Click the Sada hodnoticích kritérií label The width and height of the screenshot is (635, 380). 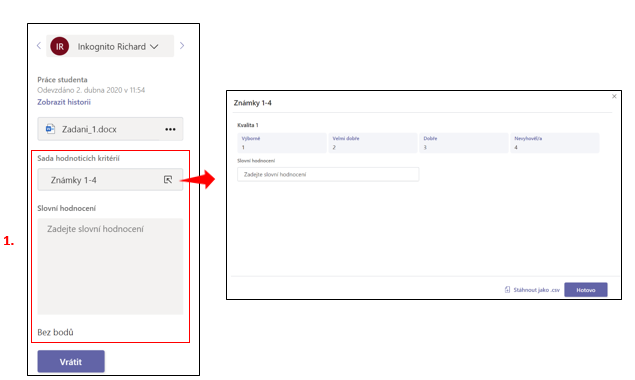coord(79,158)
